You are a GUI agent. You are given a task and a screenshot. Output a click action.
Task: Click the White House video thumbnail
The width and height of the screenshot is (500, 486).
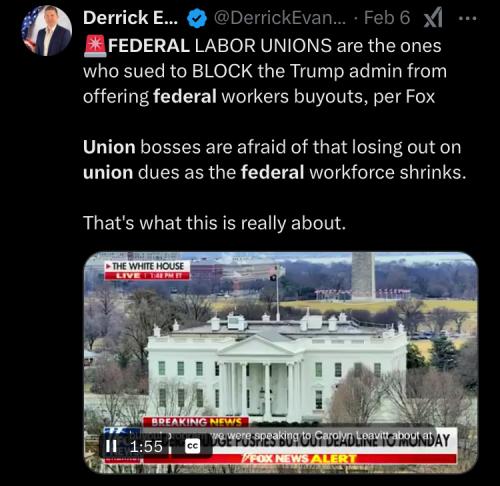point(281,363)
